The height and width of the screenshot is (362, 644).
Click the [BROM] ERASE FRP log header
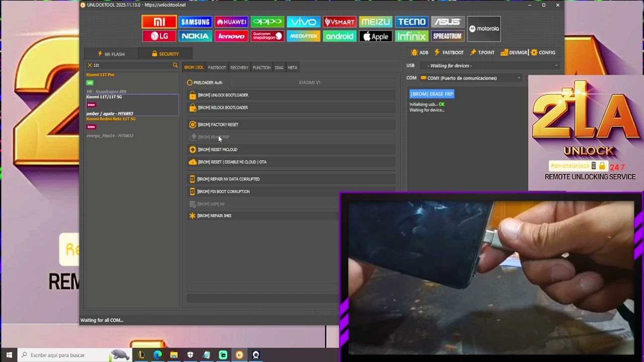coord(432,94)
